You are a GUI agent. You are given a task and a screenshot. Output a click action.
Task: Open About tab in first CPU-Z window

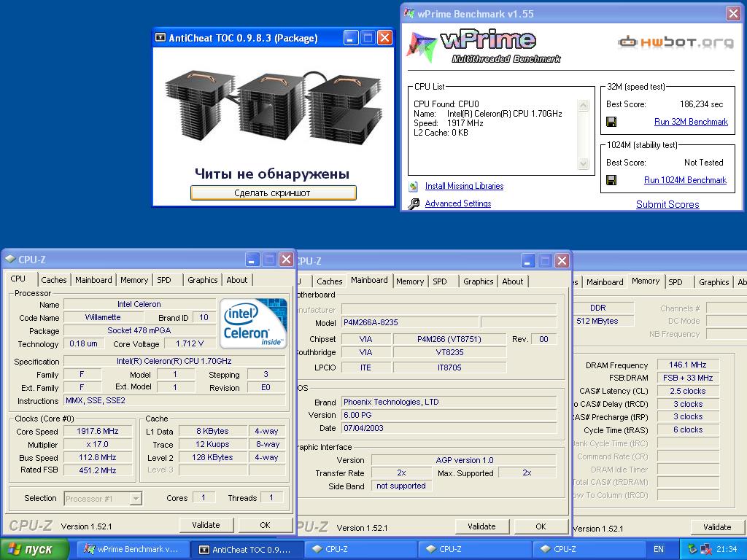point(237,280)
